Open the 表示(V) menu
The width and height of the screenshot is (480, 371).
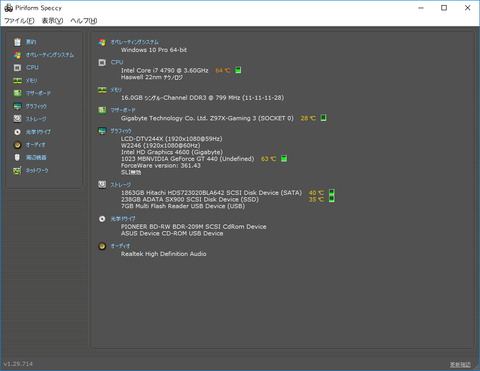point(52,21)
